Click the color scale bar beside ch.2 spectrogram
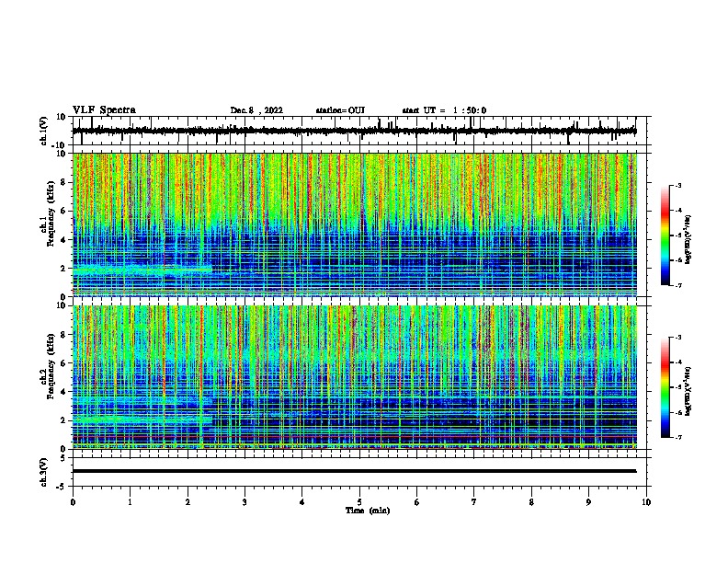728x563 pixels. 665,387
